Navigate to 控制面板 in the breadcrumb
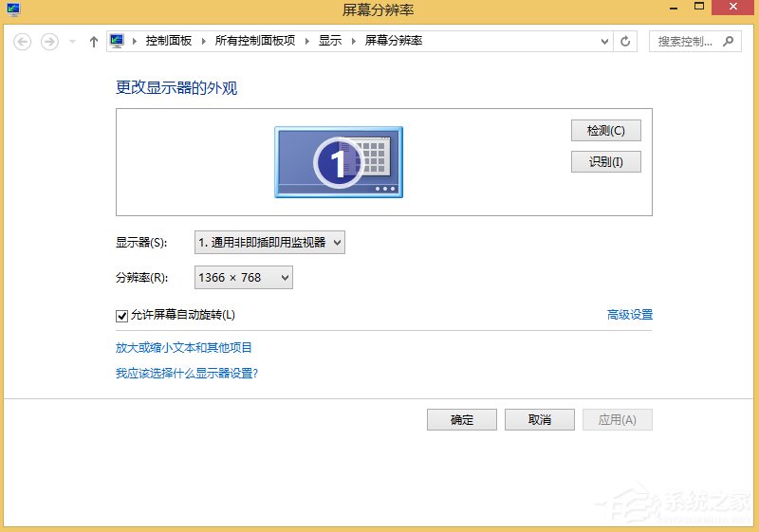759x532 pixels. pyautogui.click(x=168, y=42)
